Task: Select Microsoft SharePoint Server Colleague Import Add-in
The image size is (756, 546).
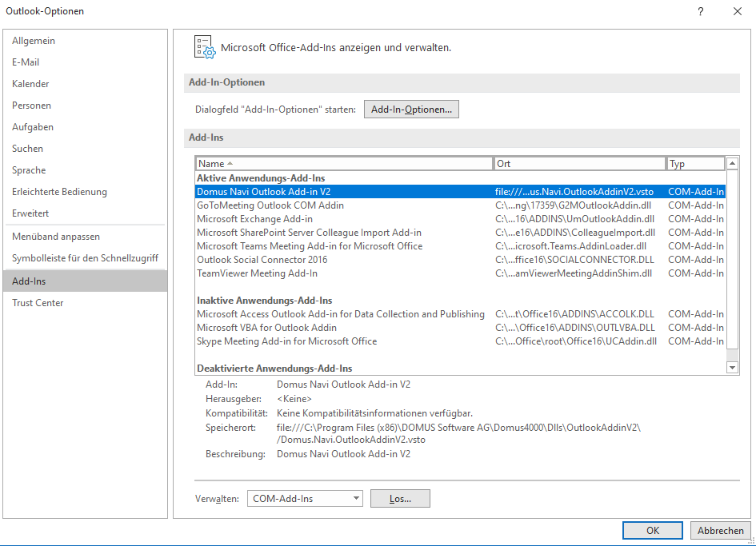Action: (x=461, y=233)
